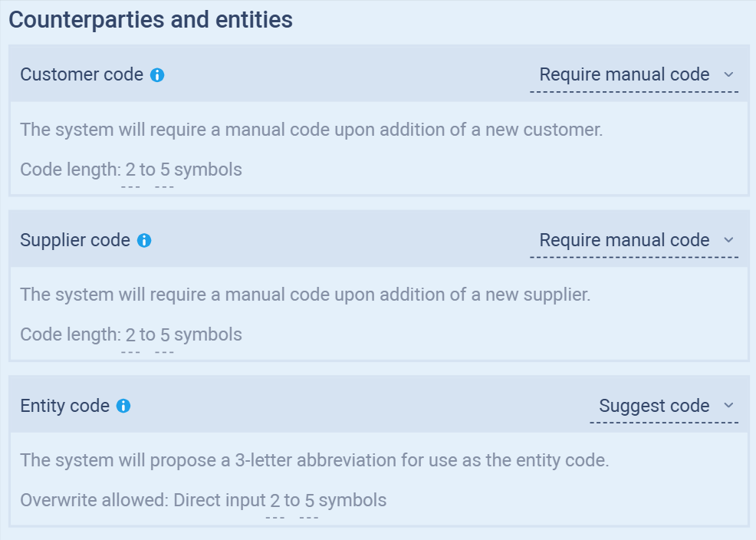
Task: Click the 'Supplier code' label
Action: click(x=75, y=241)
